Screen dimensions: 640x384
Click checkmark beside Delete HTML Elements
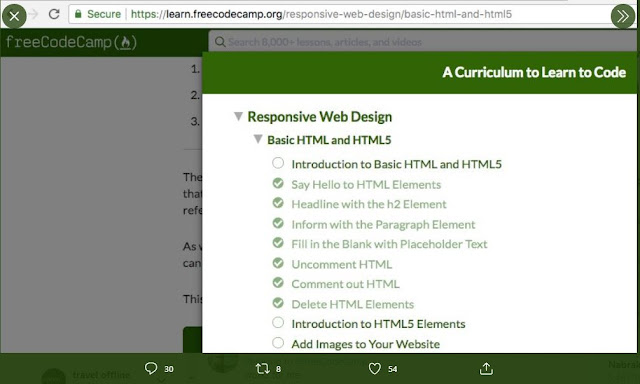pos(278,303)
